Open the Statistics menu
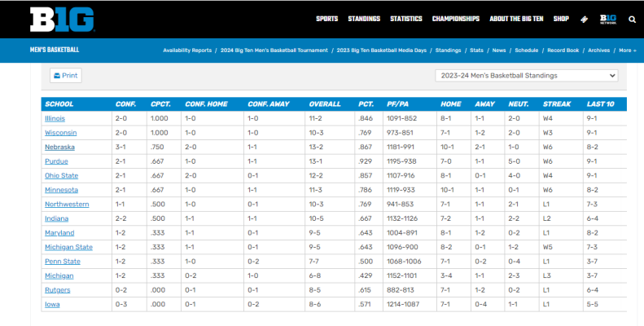The image size is (644, 326). [x=406, y=19]
